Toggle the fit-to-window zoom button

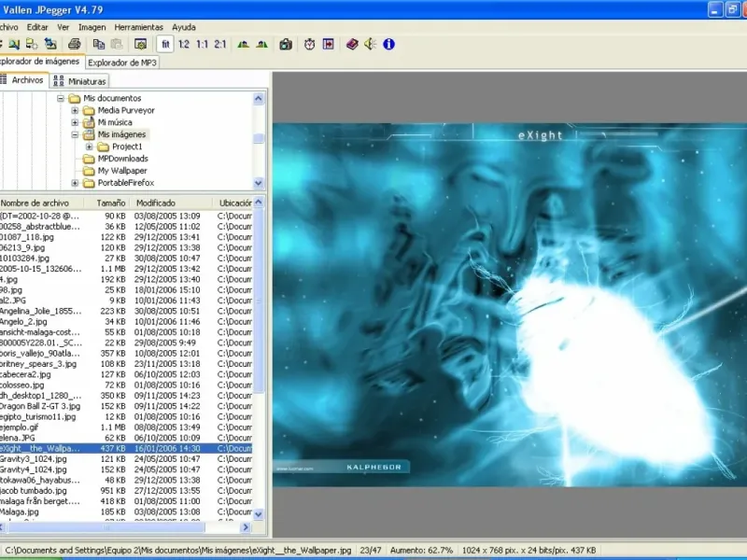pos(165,44)
